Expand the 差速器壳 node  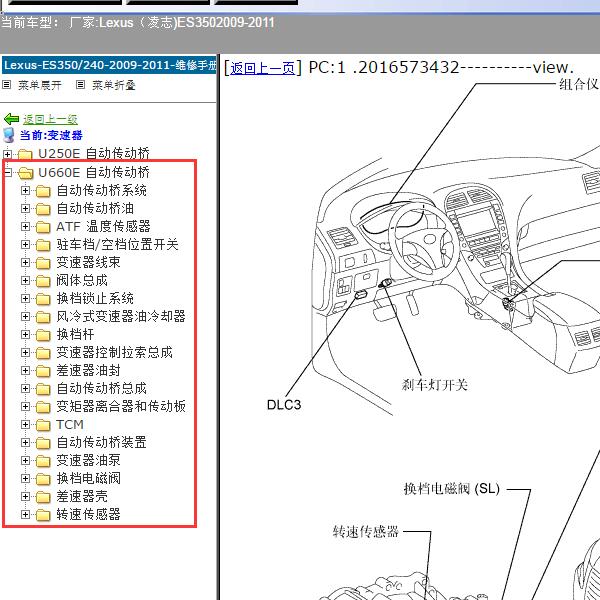click(x=25, y=496)
